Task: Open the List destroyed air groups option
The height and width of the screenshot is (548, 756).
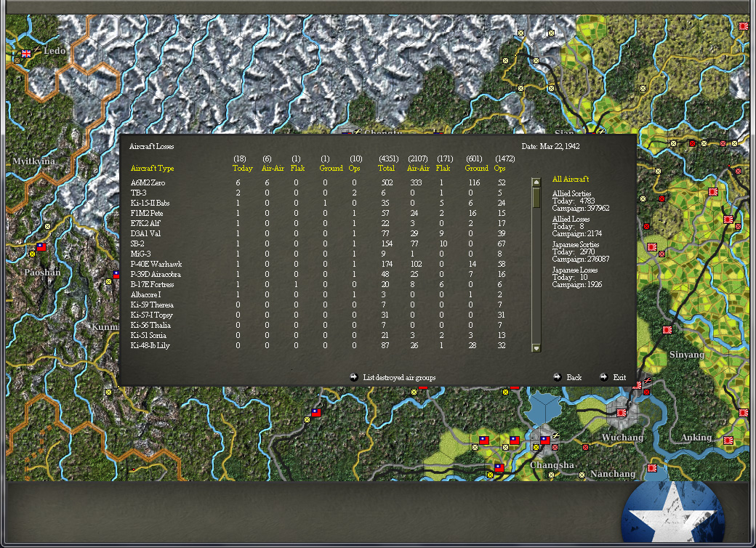Action: (393, 377)
